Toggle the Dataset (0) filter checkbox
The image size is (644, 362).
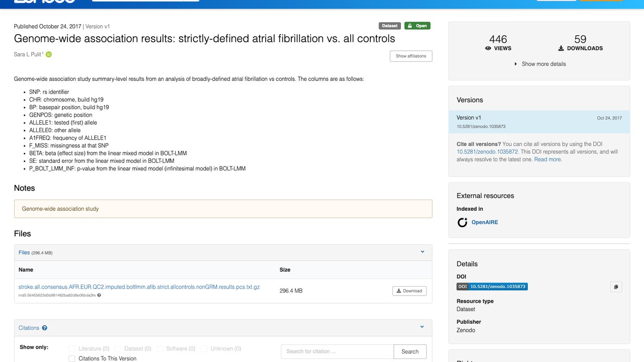pos(118,348)
